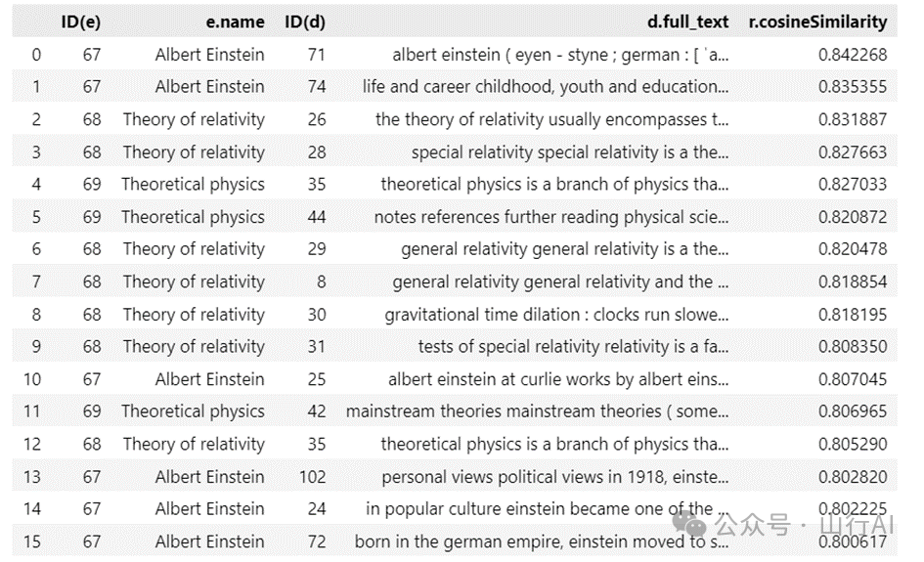Viewport: 924px width, 562px height.
Task: Select row index 0
Action: 36,55
